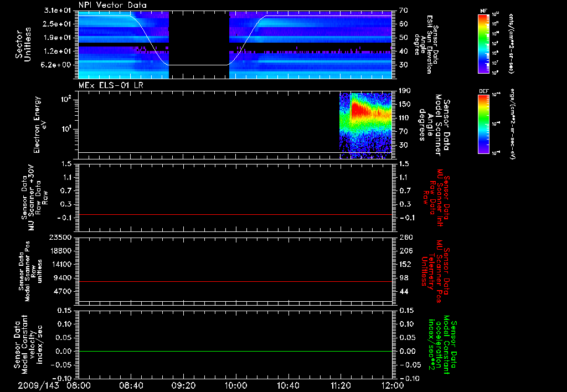
Task: Click the red "MU Scanner Inh Raw Data" label
Action: tap(437, 198)
